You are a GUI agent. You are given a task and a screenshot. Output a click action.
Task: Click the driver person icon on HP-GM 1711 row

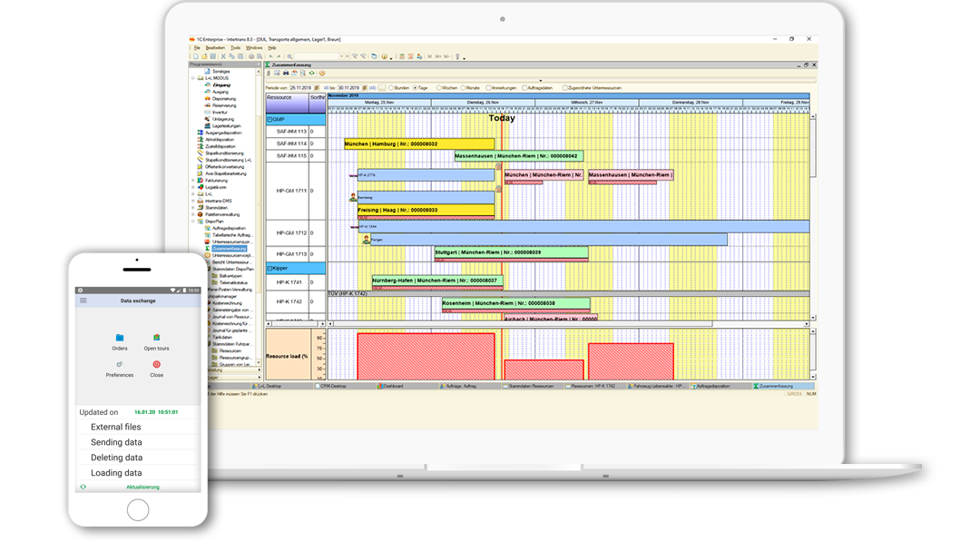click(353, 198)
